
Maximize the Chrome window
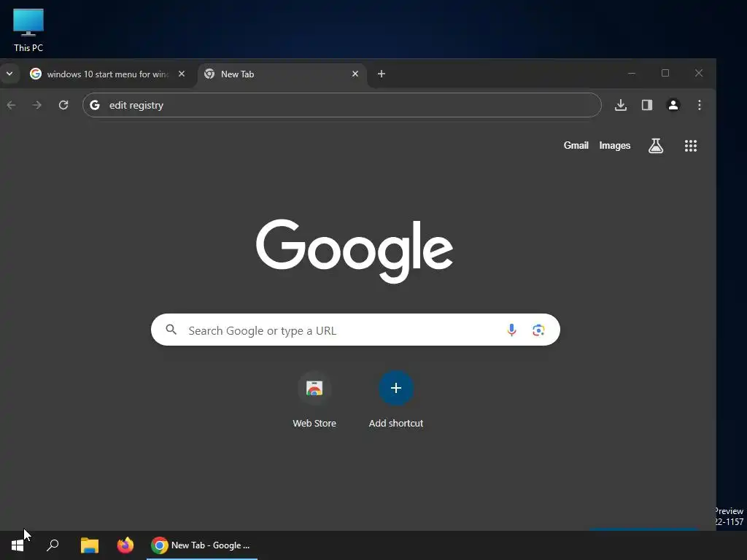(665, 74)
